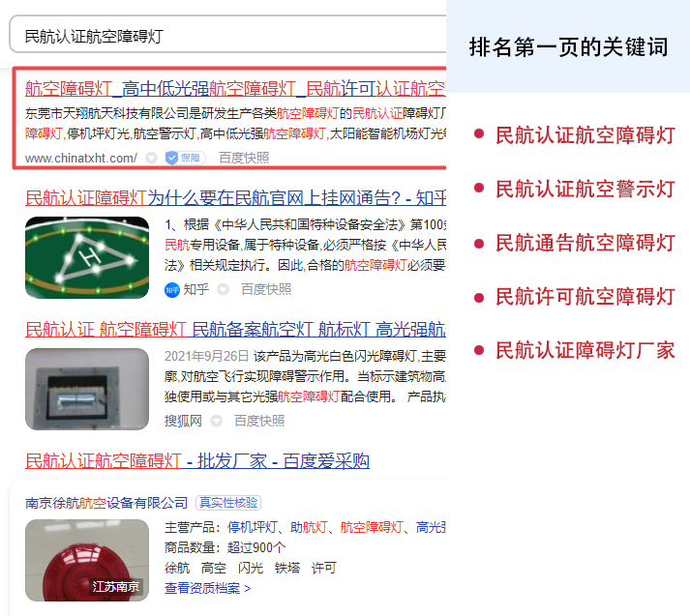The height and width of the screenshot is (616, 690).
Task: Open the 知乎 result about 民航认证障碍灯为什么要在民航官网上挂网通告
Action: pos(235,198)
